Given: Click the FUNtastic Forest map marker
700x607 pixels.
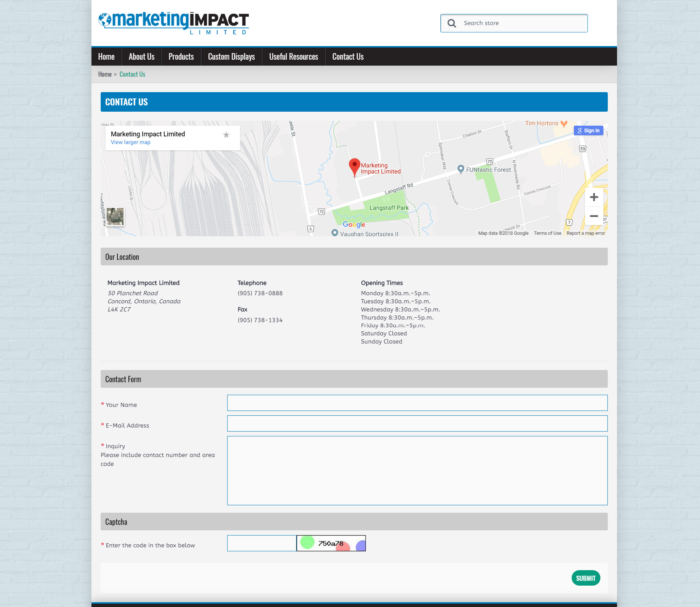Looking at the screenshot, I should (461, 169).
